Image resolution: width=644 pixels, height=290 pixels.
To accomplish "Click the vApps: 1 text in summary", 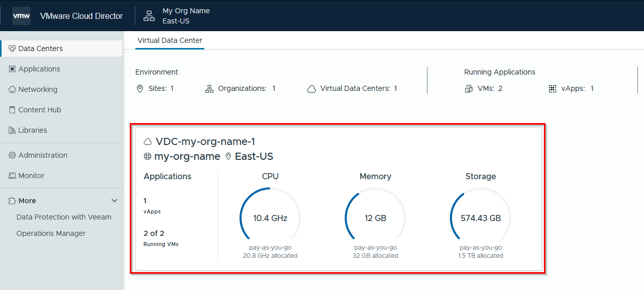I will pos(578,88).
